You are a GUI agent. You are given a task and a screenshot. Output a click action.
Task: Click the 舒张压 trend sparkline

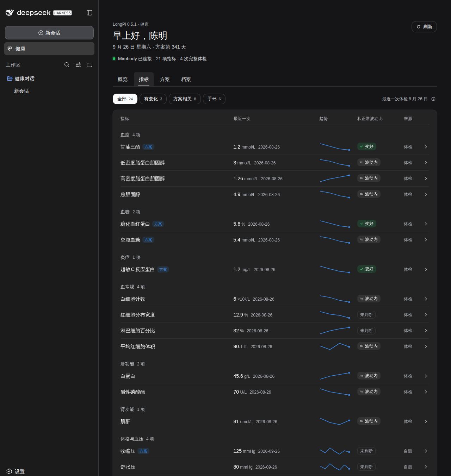point(335,467)
